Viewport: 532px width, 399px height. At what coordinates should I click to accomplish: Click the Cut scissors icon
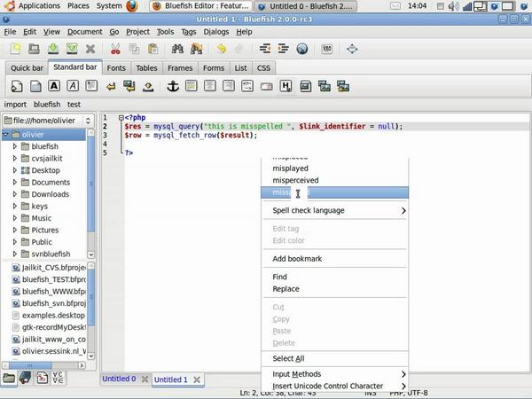pyautogui.click(x=115, y=49)
